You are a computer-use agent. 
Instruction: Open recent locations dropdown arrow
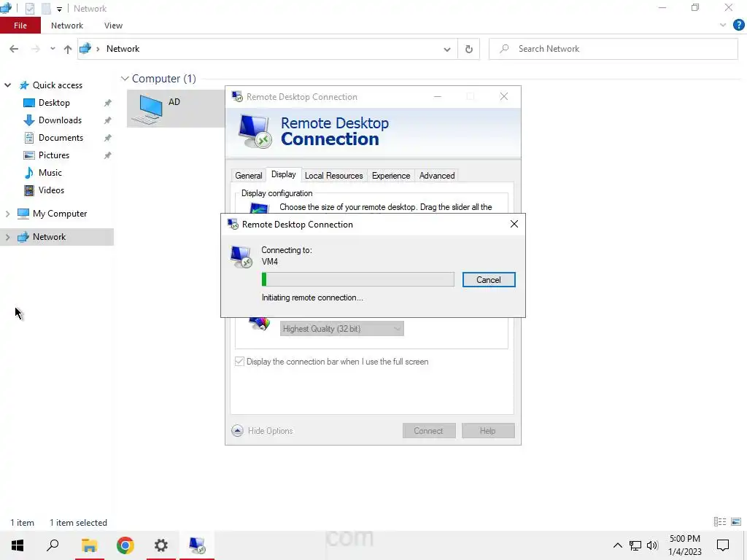tap(53, 49)
